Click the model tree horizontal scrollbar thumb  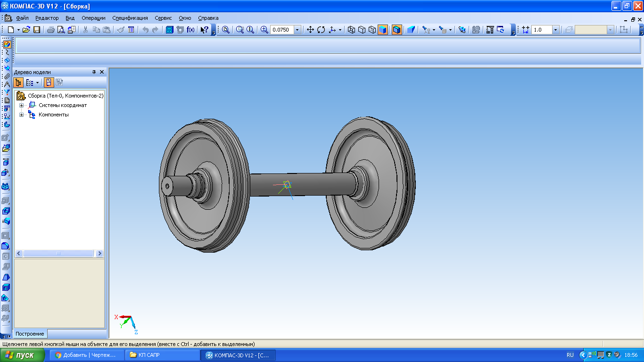click(x=58, y=254)
